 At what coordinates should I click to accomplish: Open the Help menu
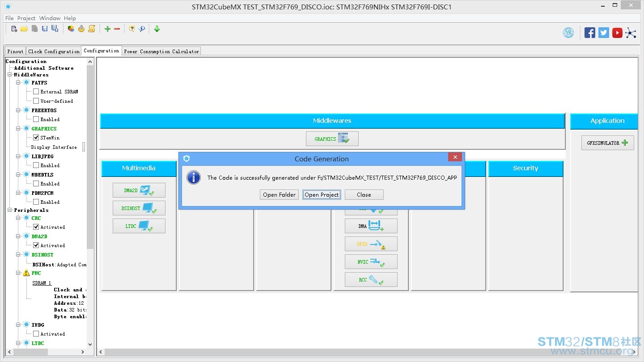coord(70,18)
